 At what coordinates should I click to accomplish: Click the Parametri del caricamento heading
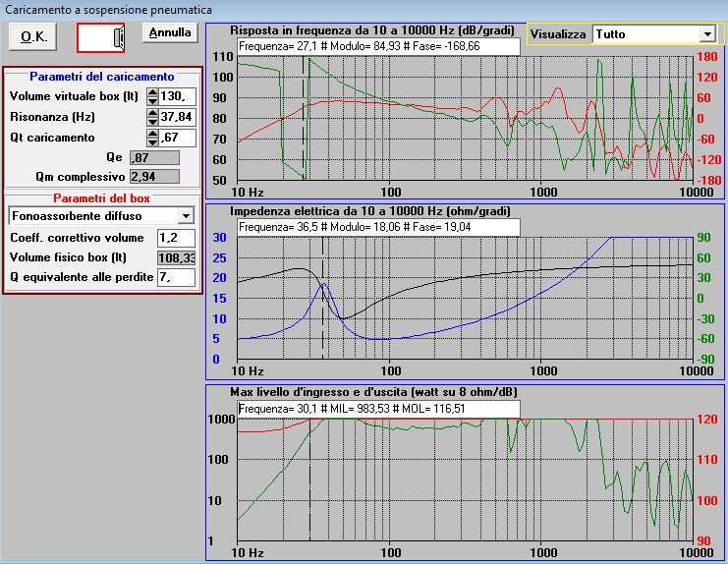coord(101,77)
